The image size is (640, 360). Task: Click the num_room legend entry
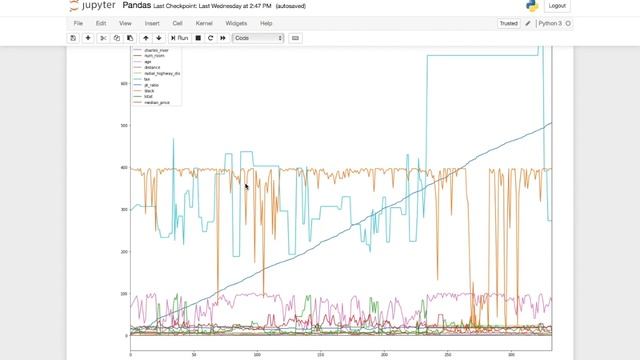pyautogui.click(x=154, y=56)
